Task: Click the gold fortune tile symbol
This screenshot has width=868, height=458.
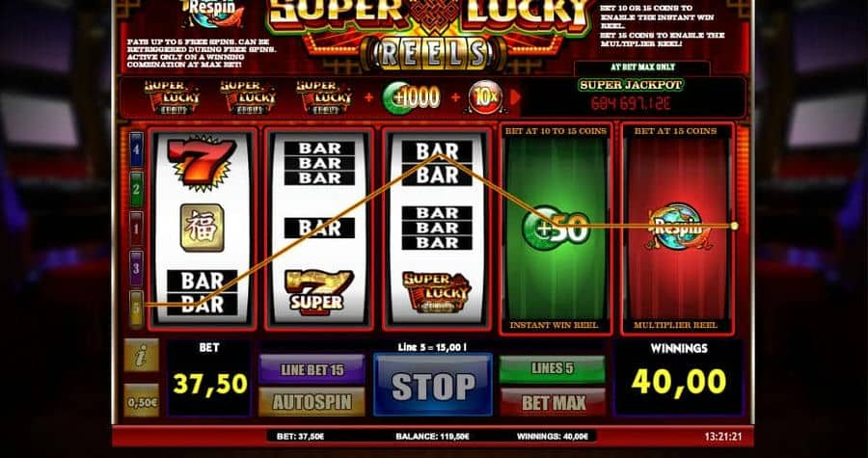Action: click(x=203, y=228)
